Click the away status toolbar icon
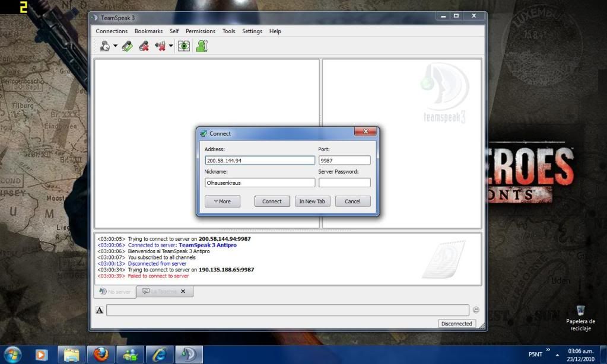The height and width of the screenshot is (364, 607). tap(105, 46)
